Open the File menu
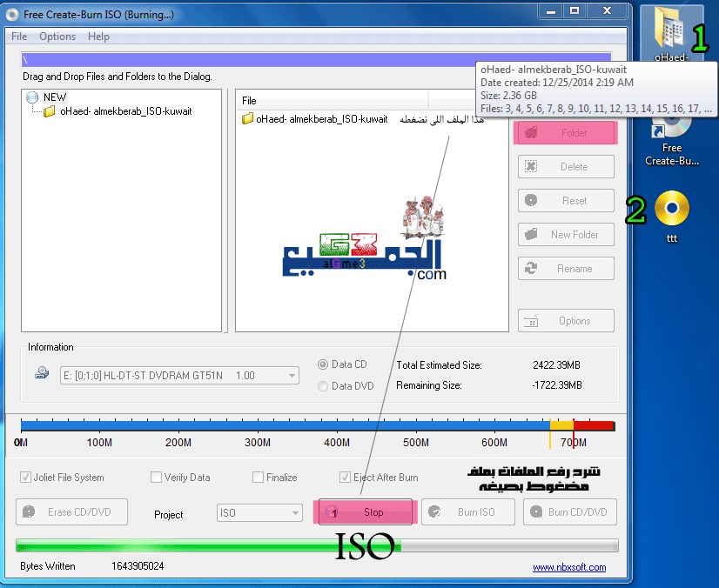 tap(19, 37)
